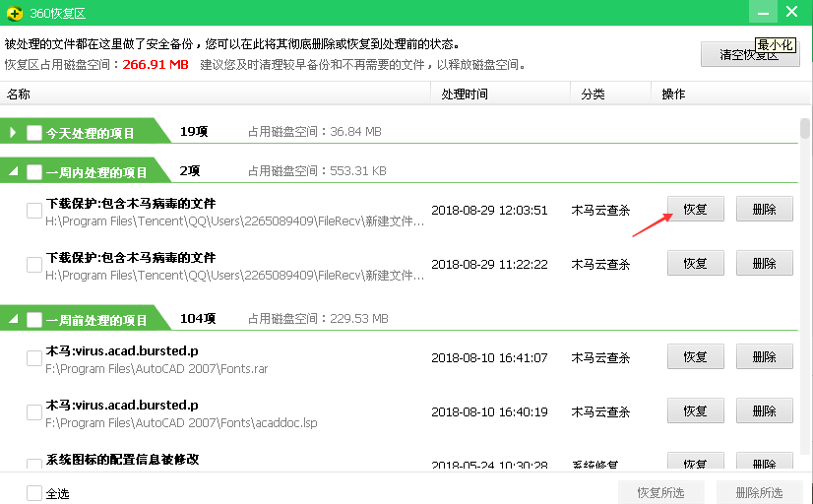The height and width of the screenshot is (504, 813).
Task: Restore the Fonts.rar trojan item
Action: pyautogui.click(x=696, y=356)
